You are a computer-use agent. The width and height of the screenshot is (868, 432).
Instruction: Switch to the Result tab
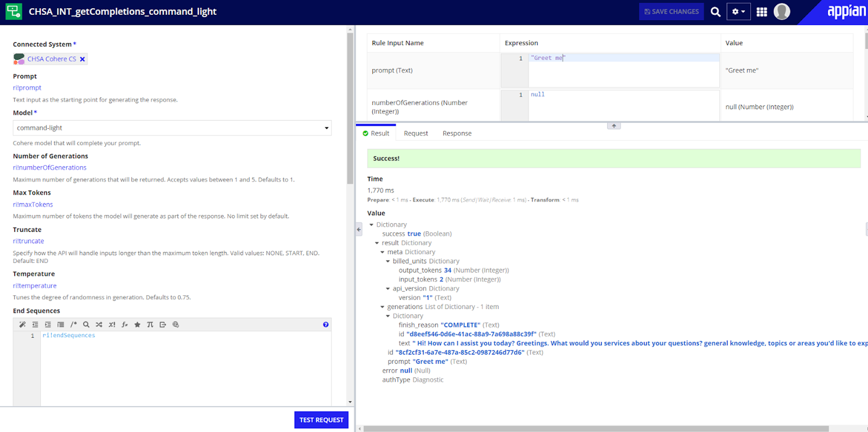click(376, 133)
